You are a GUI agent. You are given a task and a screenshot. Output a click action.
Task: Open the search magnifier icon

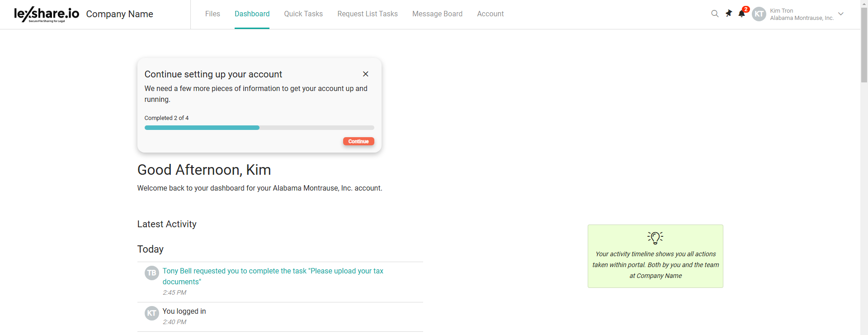pyautogui.click(x=715, y=14)
